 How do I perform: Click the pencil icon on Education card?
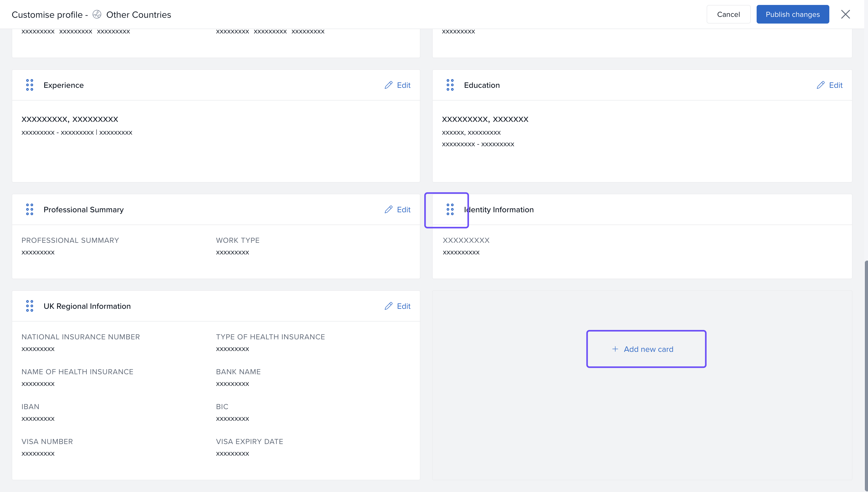pyautogui.click(x=820, y=85)
